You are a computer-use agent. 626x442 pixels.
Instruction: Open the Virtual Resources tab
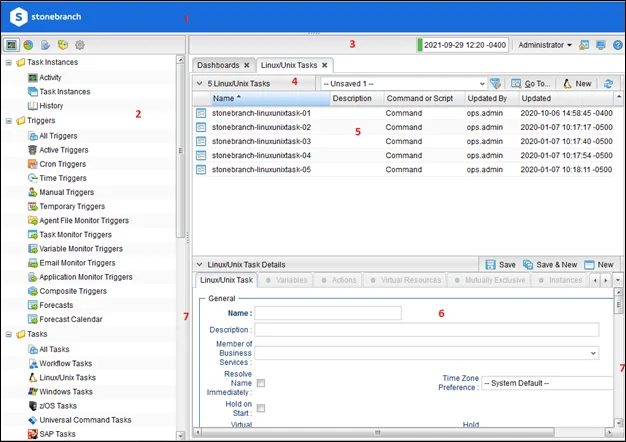tap(405, 280)
